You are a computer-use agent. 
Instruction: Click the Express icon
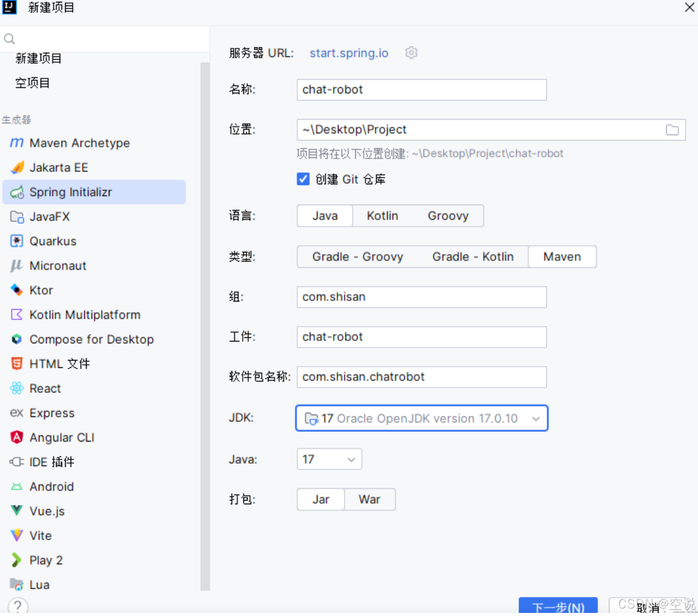click(17, 413)
